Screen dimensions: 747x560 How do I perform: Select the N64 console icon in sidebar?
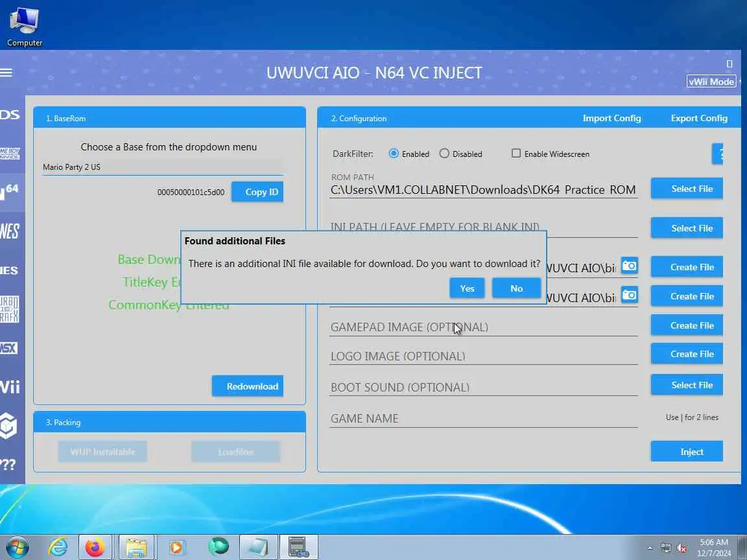click(x=10, y=191)
